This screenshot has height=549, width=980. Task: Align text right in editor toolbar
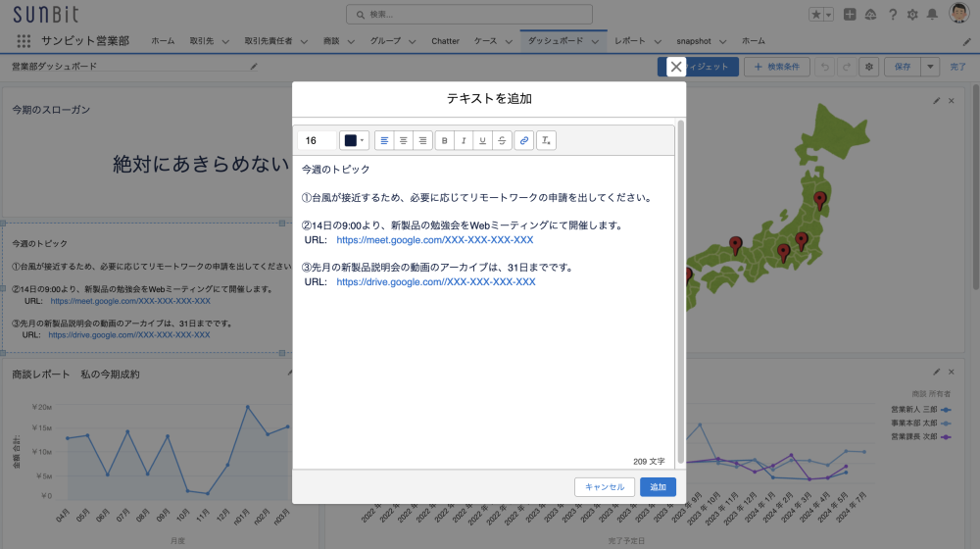[422, 141]
